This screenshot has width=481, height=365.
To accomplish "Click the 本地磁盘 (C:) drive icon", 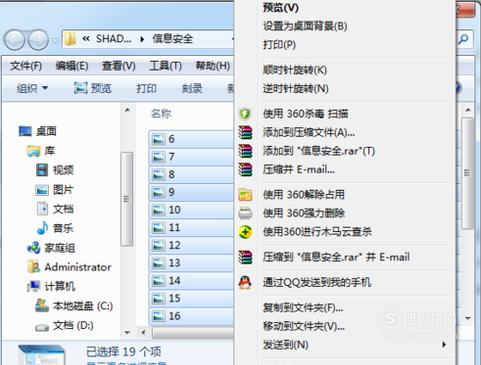I will [x=42, y=305].
